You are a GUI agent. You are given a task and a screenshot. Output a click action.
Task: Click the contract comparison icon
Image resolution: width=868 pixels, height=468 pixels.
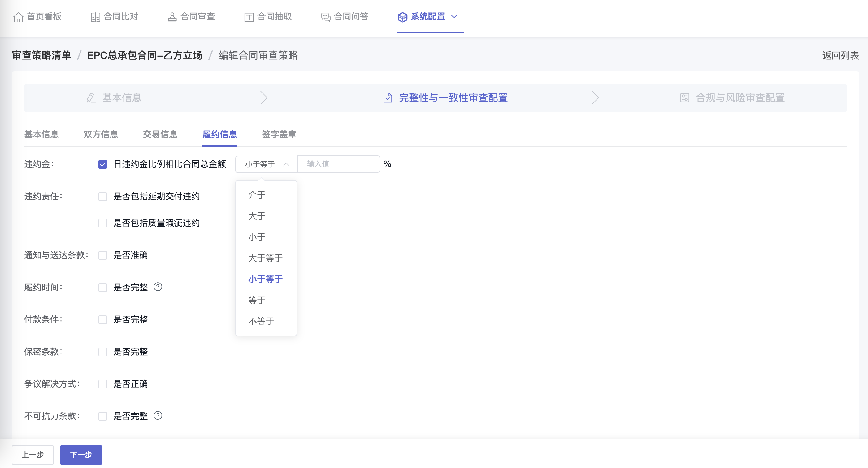pos(95,17)
